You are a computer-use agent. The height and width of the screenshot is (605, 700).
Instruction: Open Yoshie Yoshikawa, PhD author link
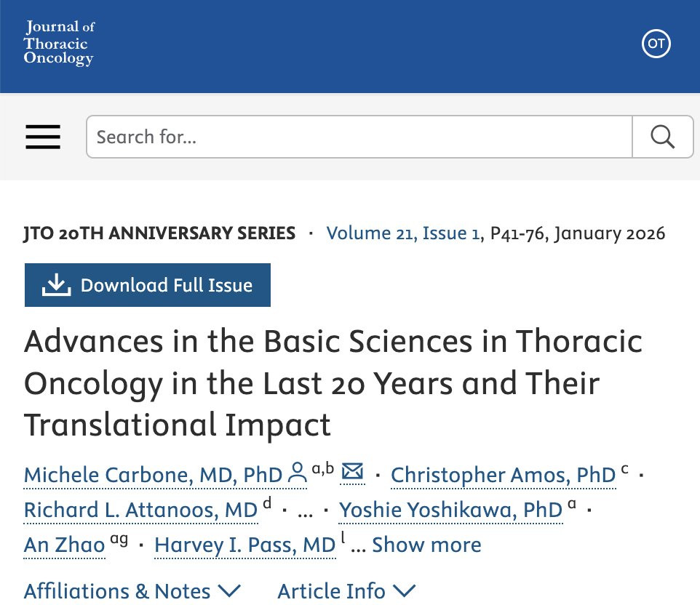(450, 510)
